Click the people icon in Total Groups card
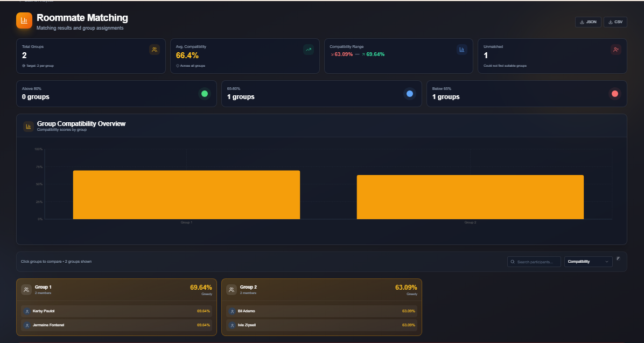The height and width of the screenshot is (343, 644). [x=155, y=50]
